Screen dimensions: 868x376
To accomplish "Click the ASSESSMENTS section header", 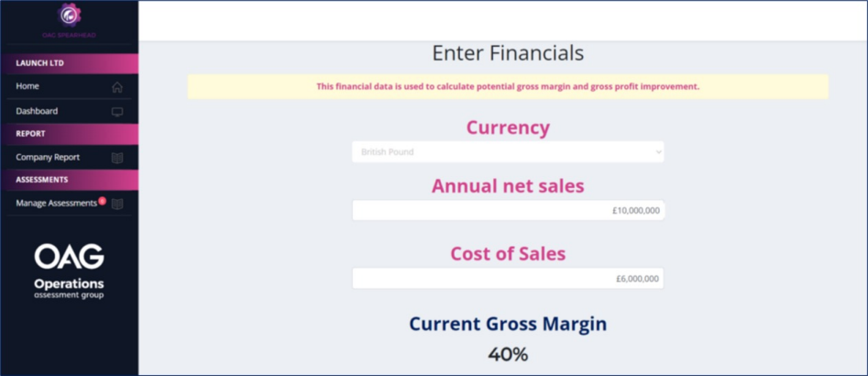I will [x=69, y=180].
